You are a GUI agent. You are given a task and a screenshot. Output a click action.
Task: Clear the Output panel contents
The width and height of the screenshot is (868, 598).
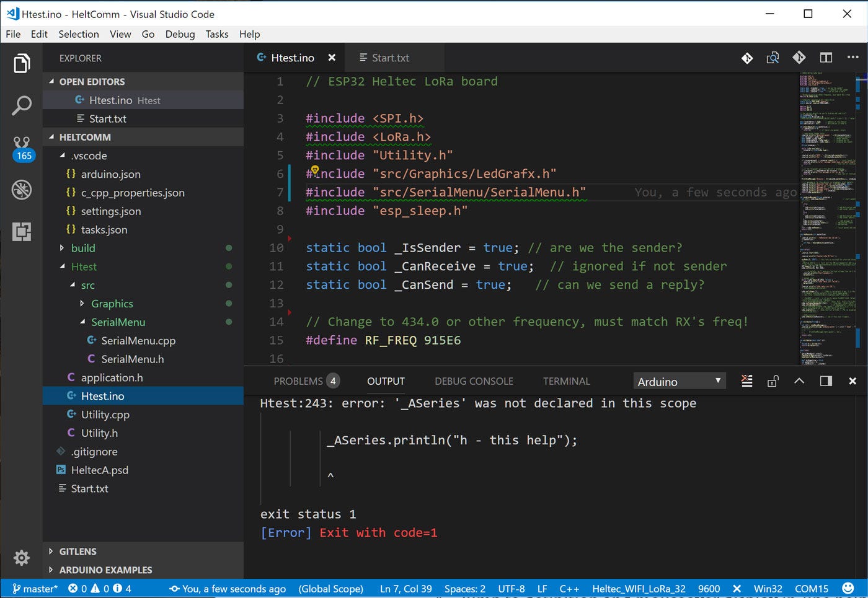[746, 380]
